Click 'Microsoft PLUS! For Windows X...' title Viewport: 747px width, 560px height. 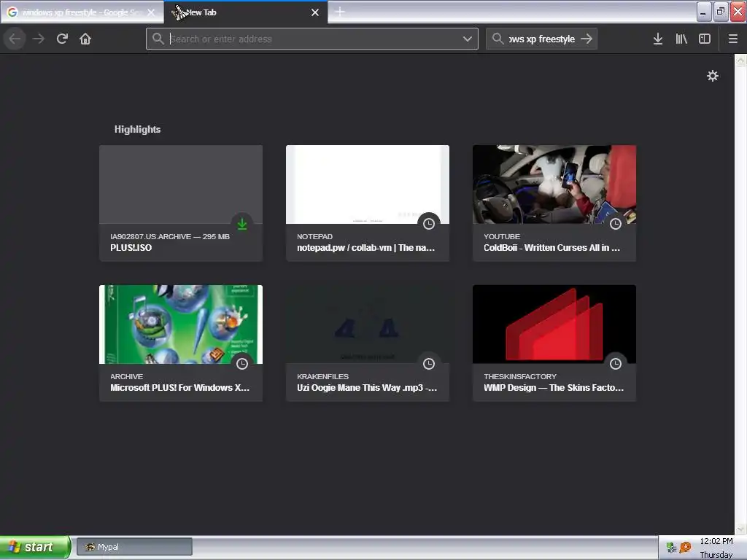tap(179, 388)
